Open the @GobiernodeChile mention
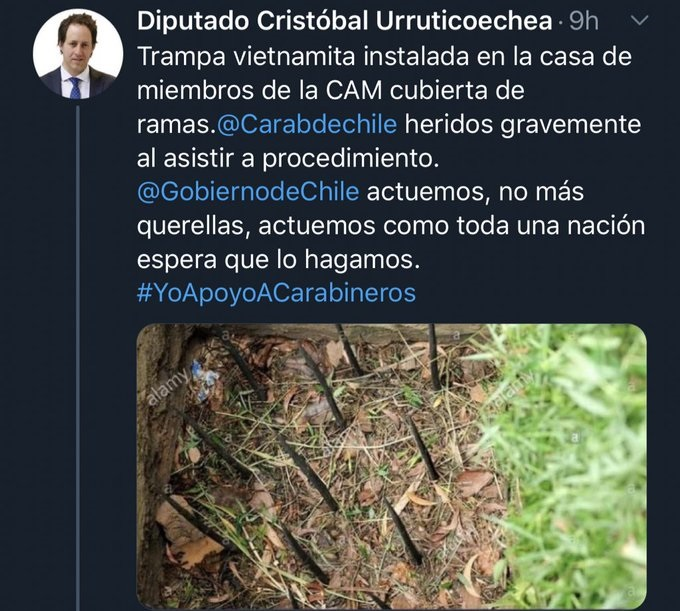Viewport: 680px width, 611px height. point(248,192)
